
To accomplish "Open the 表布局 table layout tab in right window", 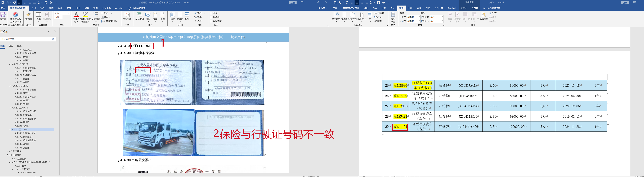I will 475,8.
